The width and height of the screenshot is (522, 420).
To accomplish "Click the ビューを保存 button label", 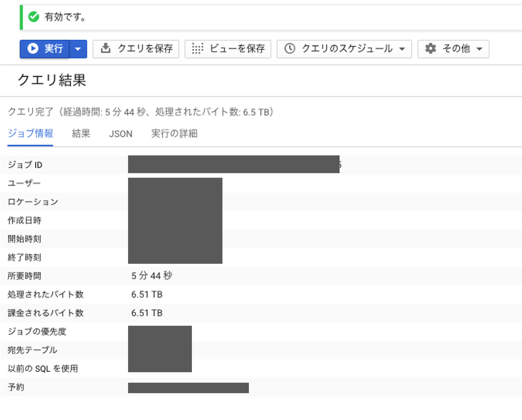I will tap(238, 49).
